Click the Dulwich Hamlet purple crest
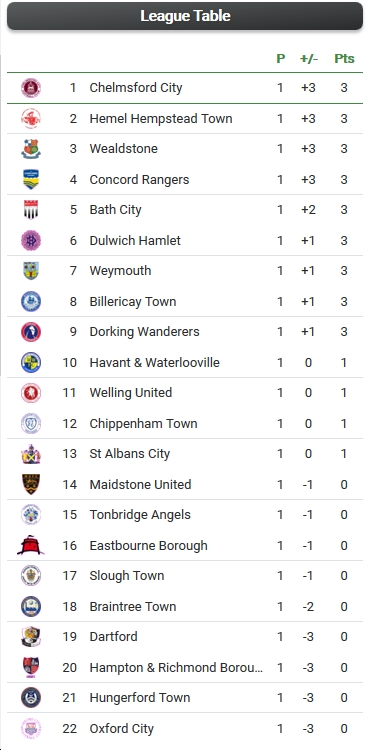The image size is (377, 750). [x=31, y=240]
